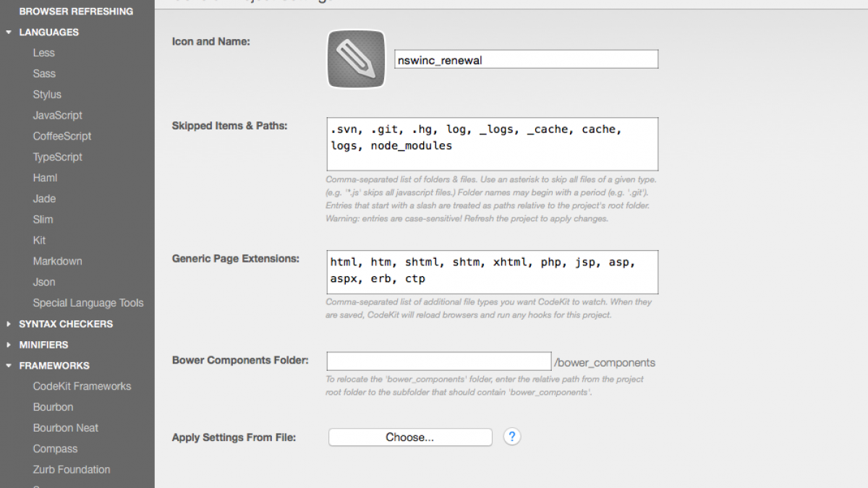
Task: Click into Generic Page Extensions textbox
Action: pos(493,272)
